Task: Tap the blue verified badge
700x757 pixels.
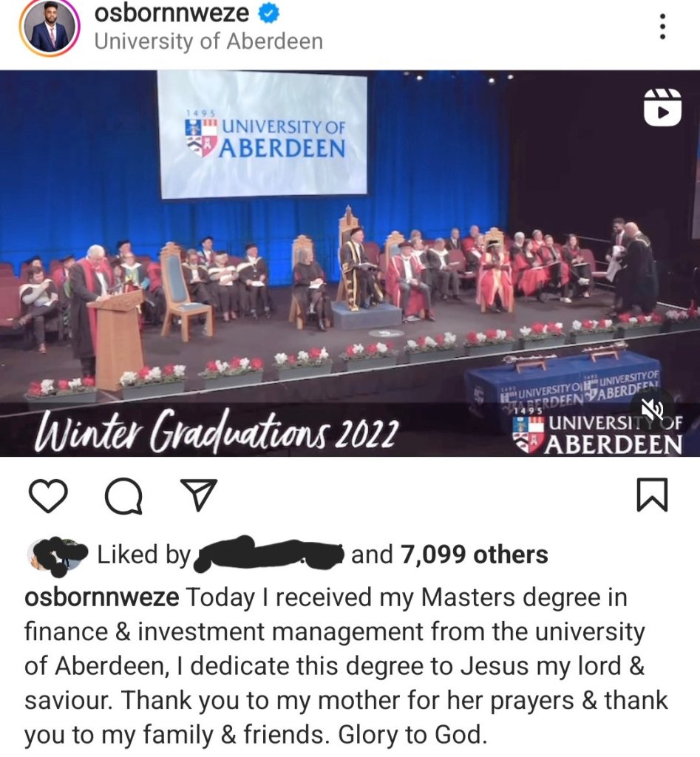Action: coord(269,13)
